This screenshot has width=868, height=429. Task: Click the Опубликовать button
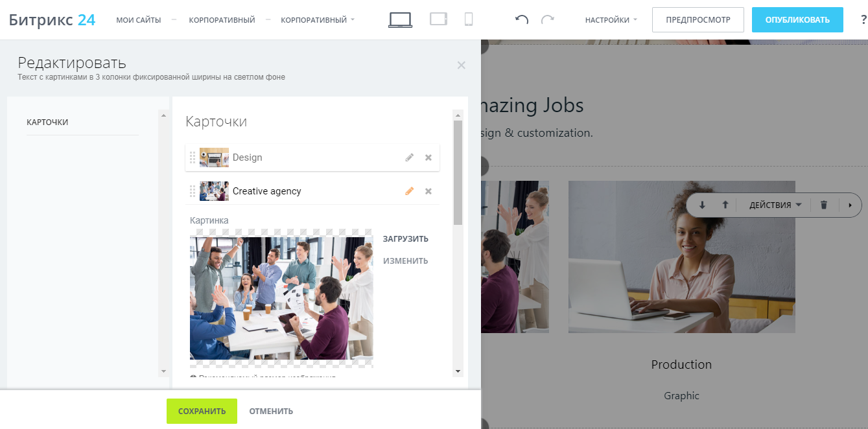tap(797, 20)
